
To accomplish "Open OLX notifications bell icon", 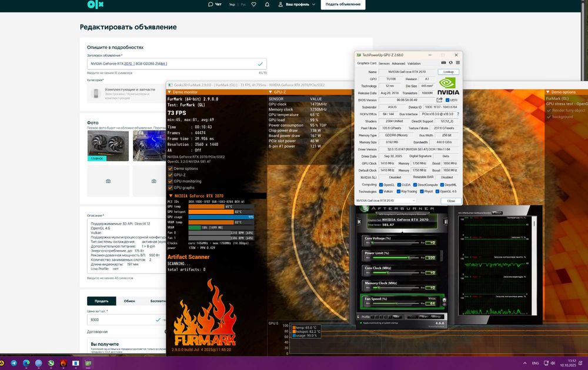I will (267, 4).
